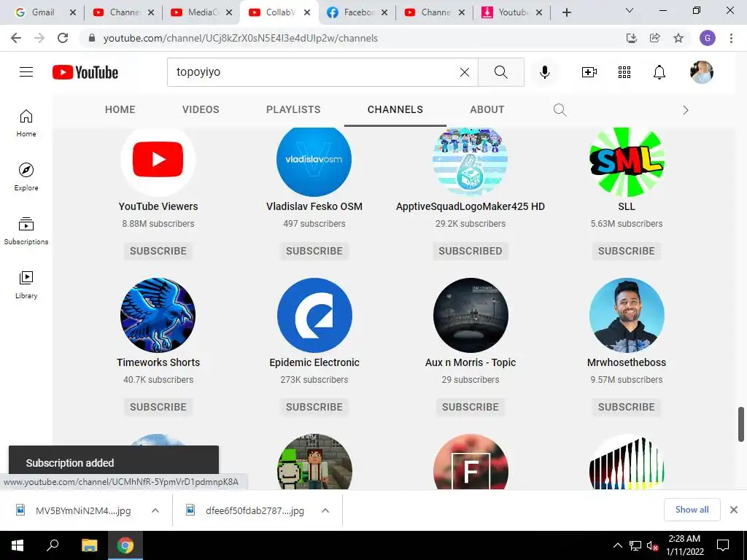Open Library in the sidebar

(26, 285)
